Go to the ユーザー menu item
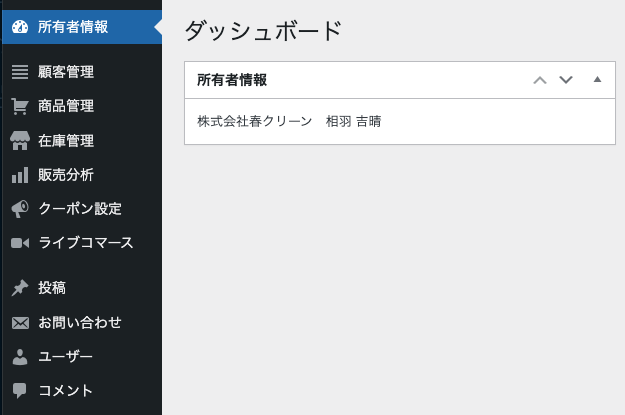Screen dimensions: 625x415 point(66,356)
